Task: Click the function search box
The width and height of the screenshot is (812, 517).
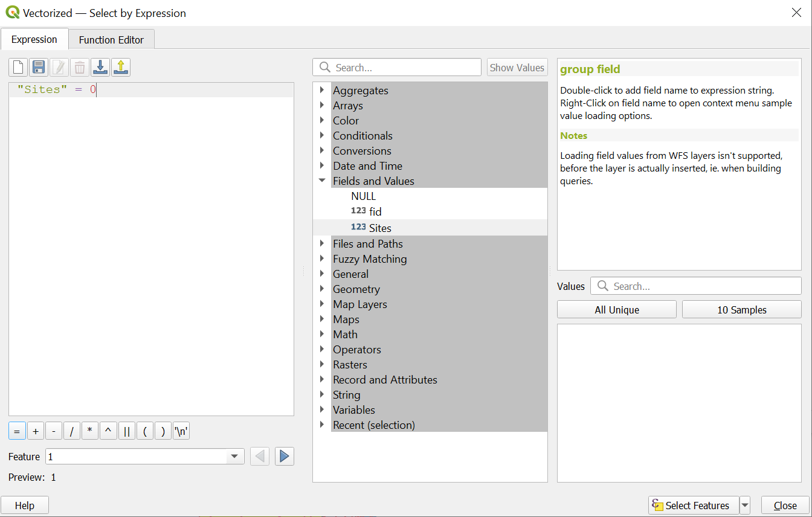Action: [405, 68]
